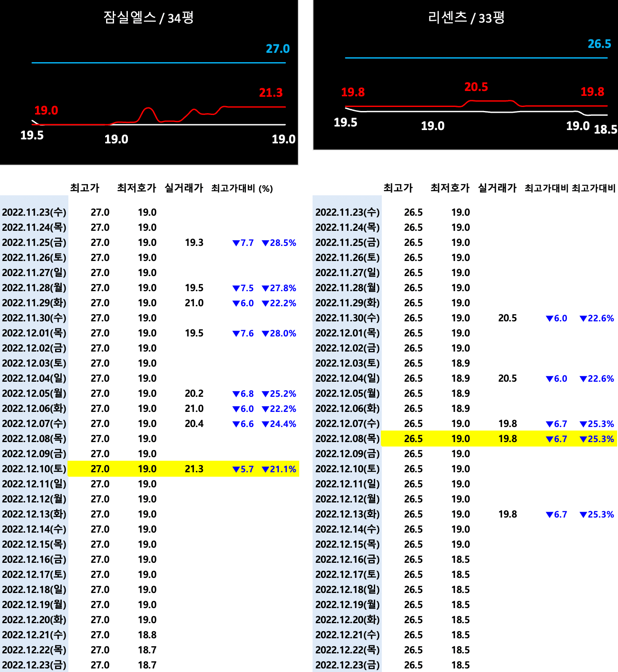Click the white 19.5 label in 잠실엘스 chart
The width and height of the screenshot is (618, 672).
click(32, 135)
